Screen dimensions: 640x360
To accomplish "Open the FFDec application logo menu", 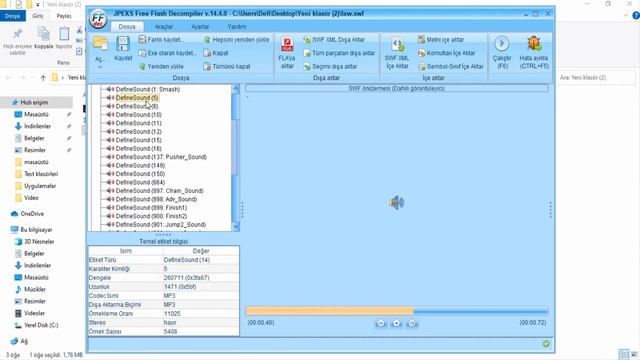I will coord(98,18).
